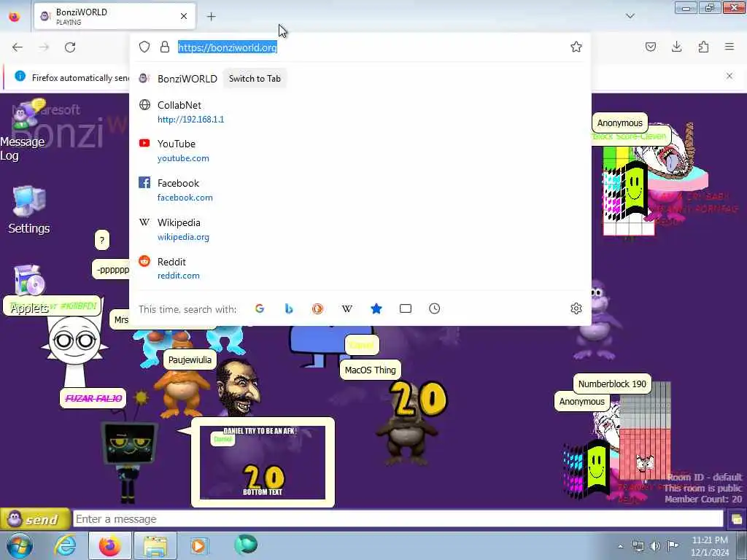The image size is (747, 560).
Task: Show hidden tray icons arrow
Action: pyautogui.click(x=620, y=546)
